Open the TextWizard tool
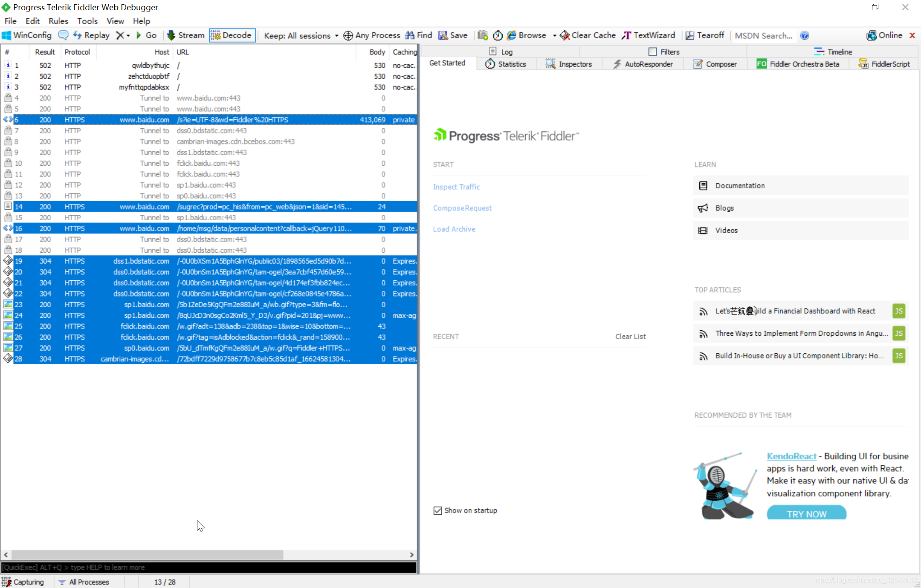Viewport: 921px width, 588px height. [649, 35]
